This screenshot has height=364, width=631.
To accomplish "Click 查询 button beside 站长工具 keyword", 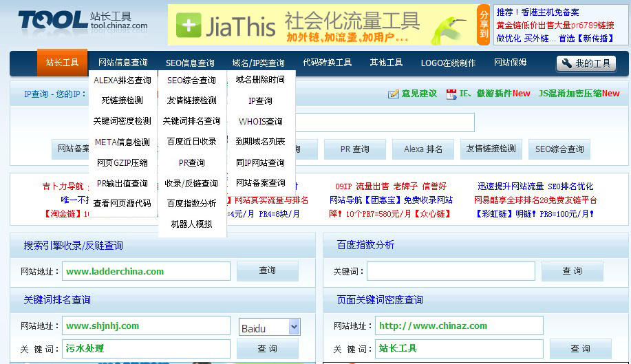I will [x=580, y=349].
